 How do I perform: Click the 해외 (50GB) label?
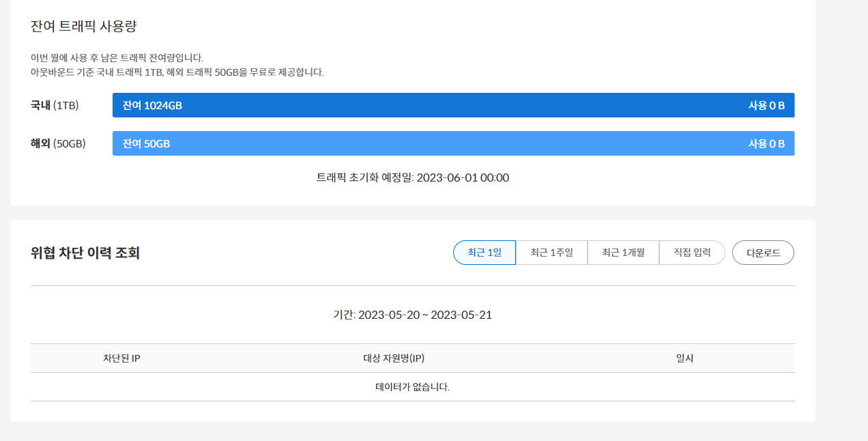click(x=58, y=143)
